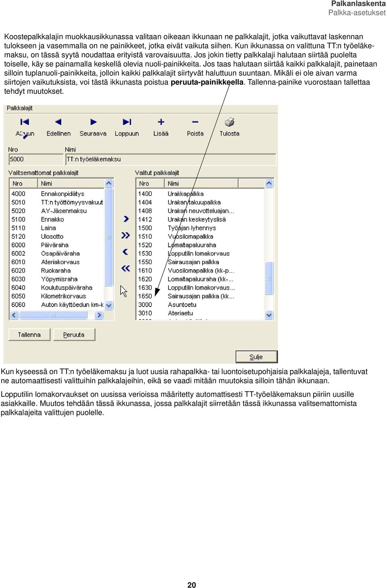
Task: Select row 1404 Urakan takuupalkka
Action: coord(200,202)
